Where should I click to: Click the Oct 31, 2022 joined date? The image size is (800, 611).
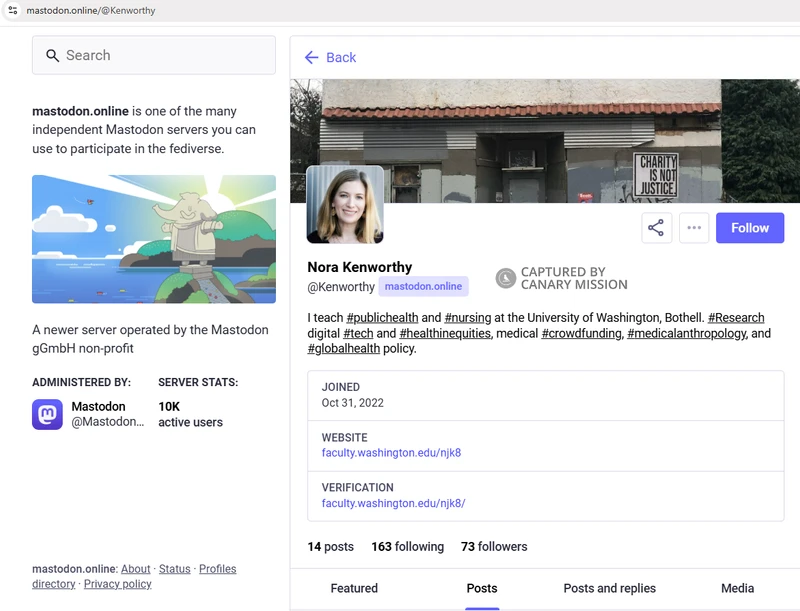coord(353,403)
